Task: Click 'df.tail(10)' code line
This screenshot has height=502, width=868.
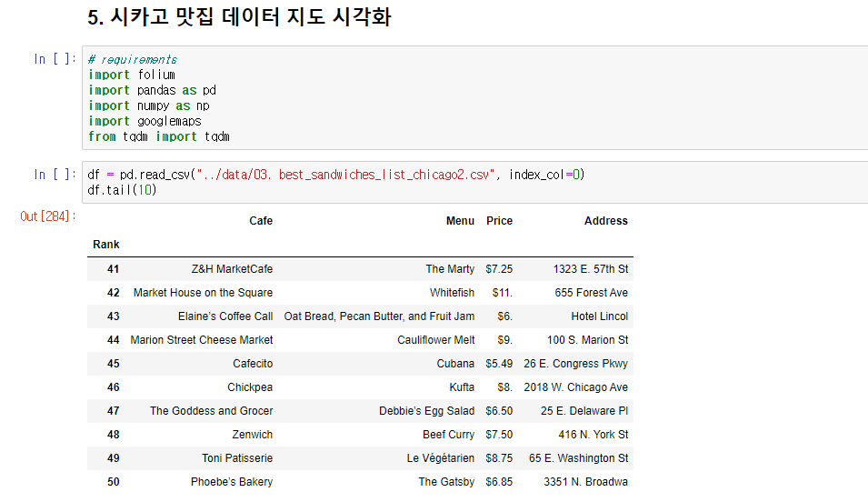Action: (122, 190)
